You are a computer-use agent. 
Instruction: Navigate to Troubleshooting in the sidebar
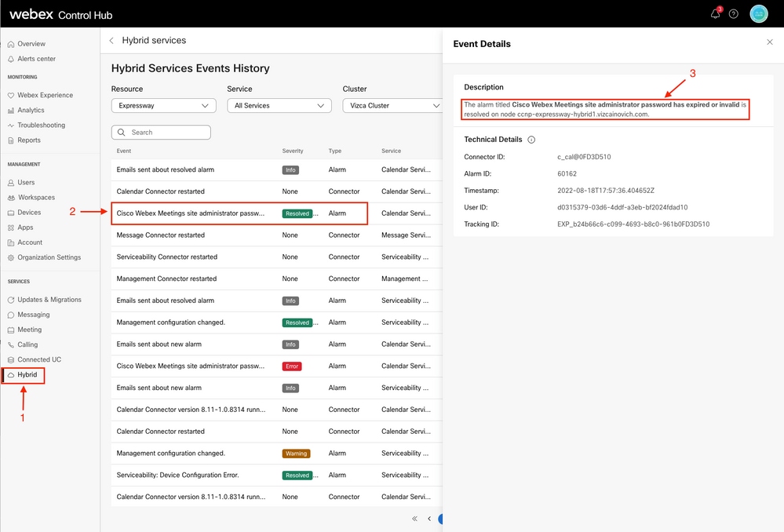click(x=41, y=126)
